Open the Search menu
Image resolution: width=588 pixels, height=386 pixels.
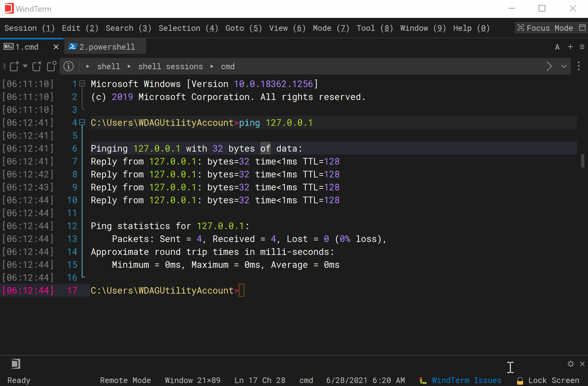point(128,28)
